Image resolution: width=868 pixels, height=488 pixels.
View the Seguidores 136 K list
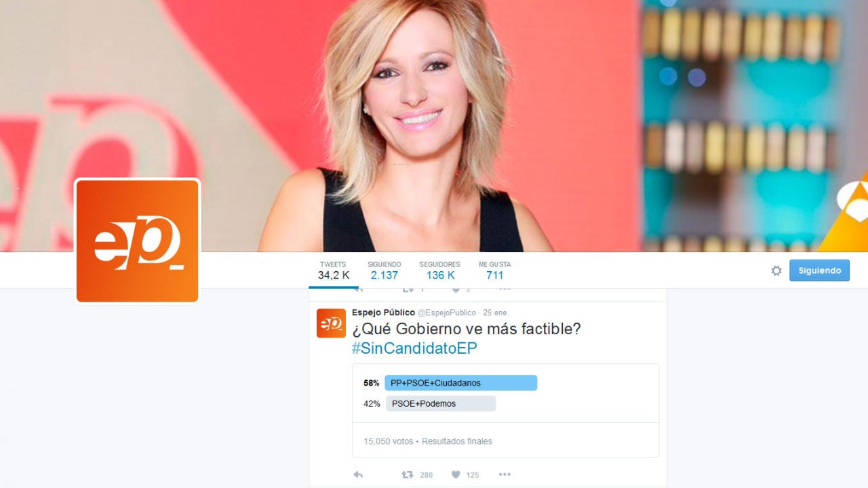[439, 270]
